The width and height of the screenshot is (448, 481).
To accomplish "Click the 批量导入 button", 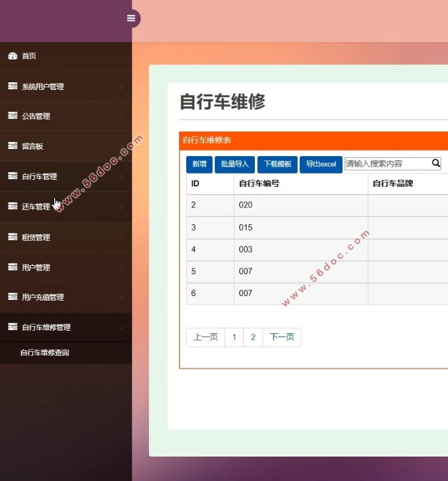I will coord(234,164).
